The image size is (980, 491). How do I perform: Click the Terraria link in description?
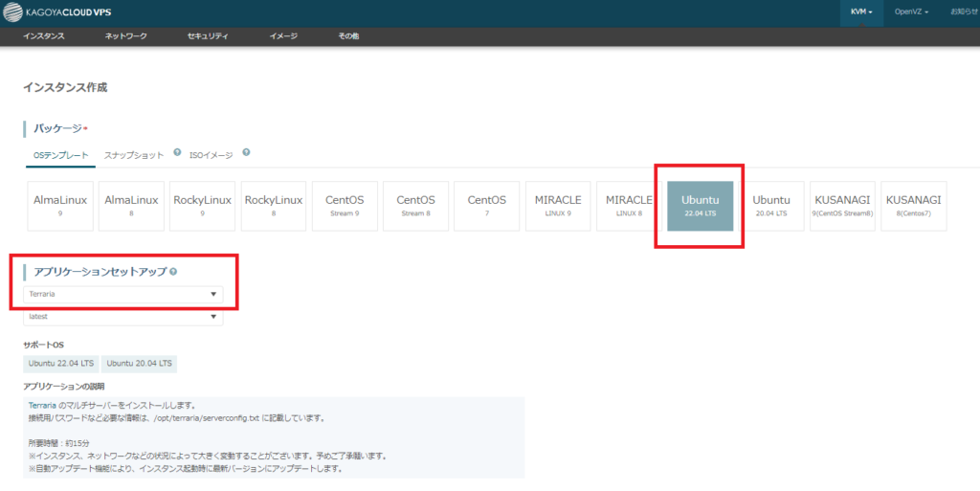point(42,406)
